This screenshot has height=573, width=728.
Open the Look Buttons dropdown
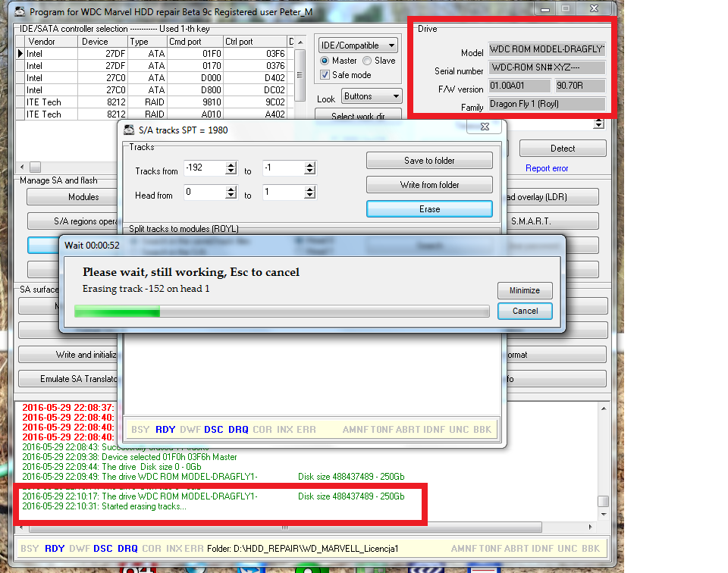tap(372, 96)
